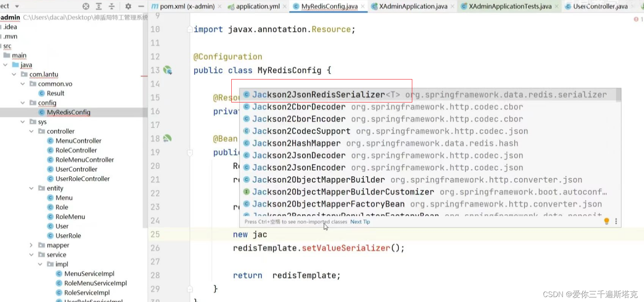Choose Jackson2CborEncoder completion suggestion
This screenshot has height=302, width=644.
click(428, 119)
